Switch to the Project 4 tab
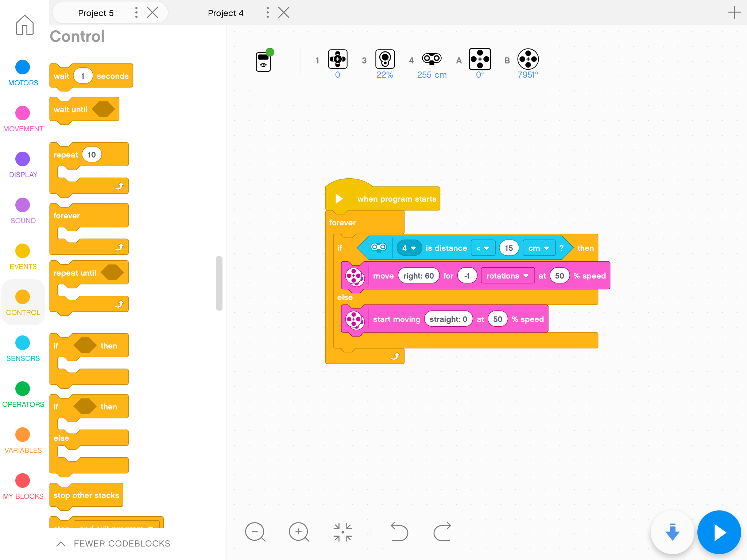 [225, 13]
